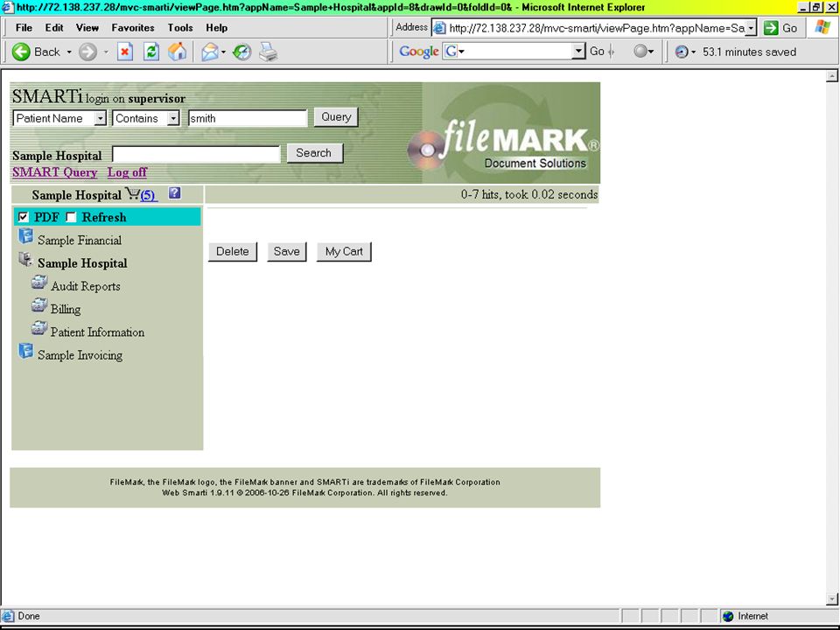The image size is (840, 630).
Task: Click the browser Back arrow icon
Action: point(21,52)
